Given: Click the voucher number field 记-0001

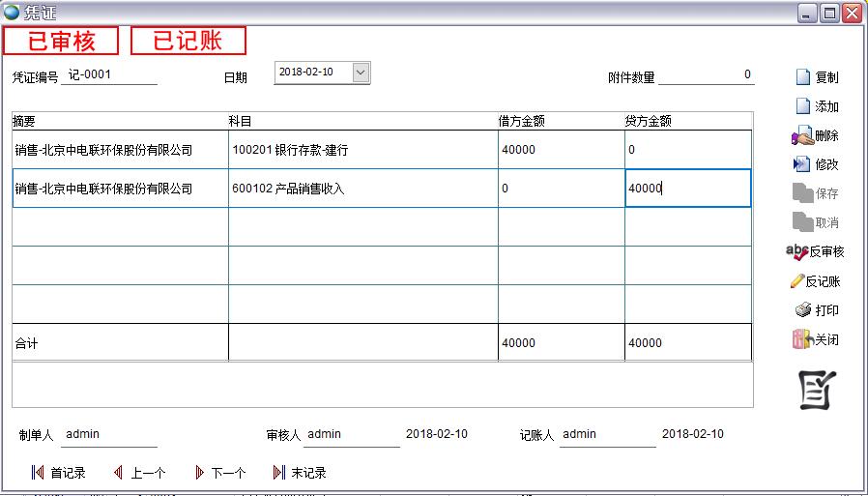Looking at the screenshot, I should tap(108, 74).
